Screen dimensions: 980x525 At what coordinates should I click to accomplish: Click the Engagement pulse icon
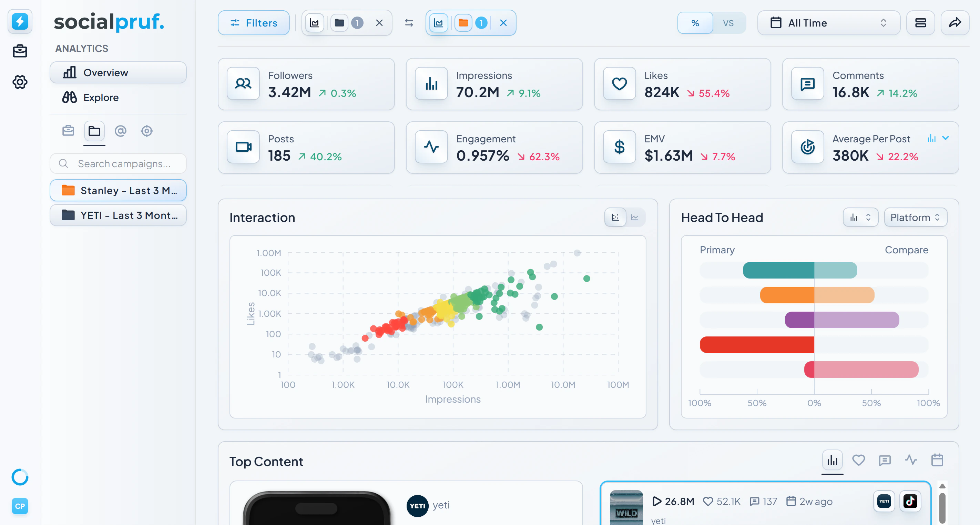pyautogui.click(x=431, y=147)
